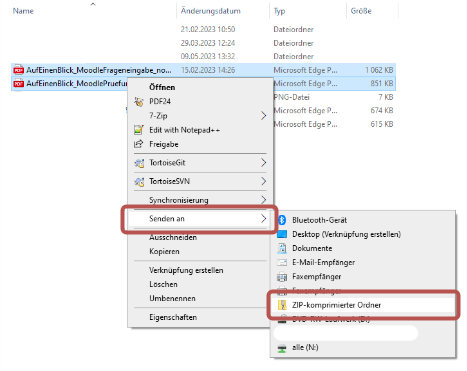This screenshot has height=371, width=467.
Task: Choose Löschen in context menu
Action: (x=163, y=284)
